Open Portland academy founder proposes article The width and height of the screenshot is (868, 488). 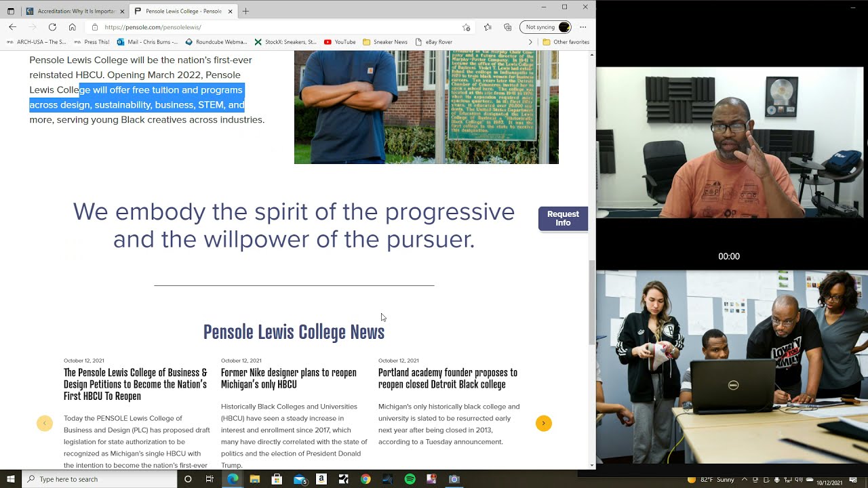click(x=448, y=378)
